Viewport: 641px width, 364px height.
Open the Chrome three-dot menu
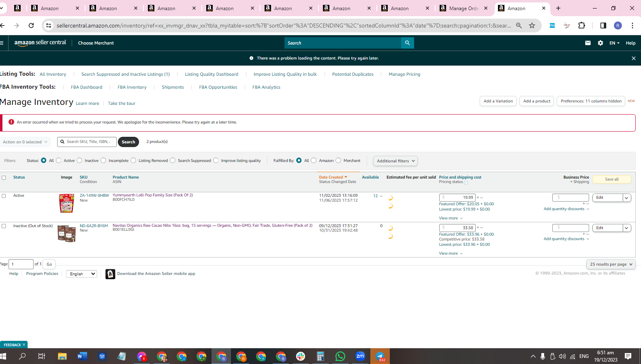click(632, 26)
